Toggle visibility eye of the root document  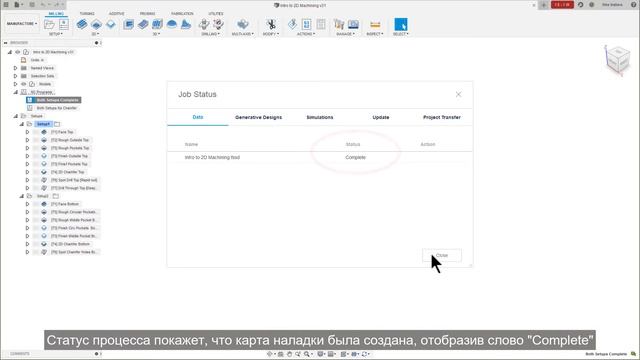point(18,52)
